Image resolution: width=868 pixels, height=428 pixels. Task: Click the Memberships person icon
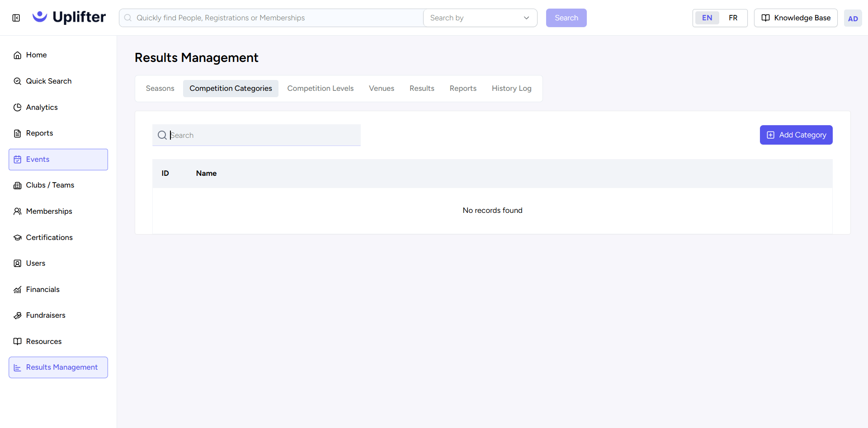coord(18,212)
